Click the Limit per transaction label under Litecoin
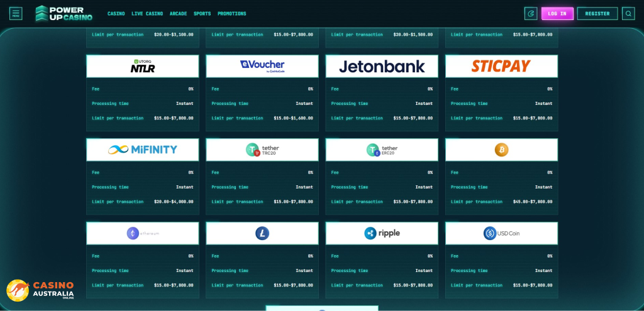The image size is (644, 311). [237, 285]
